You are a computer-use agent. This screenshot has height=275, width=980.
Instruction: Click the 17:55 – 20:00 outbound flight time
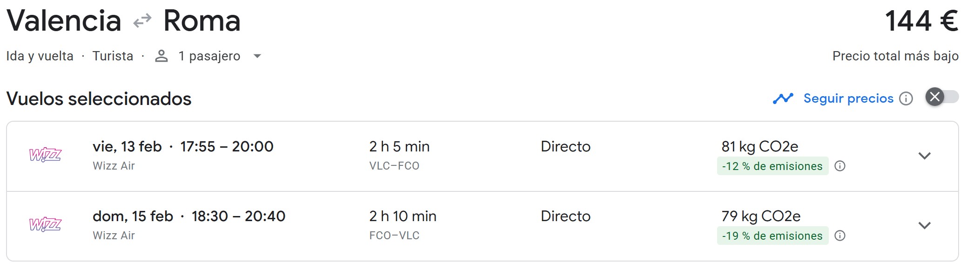[x=227, y=147]
